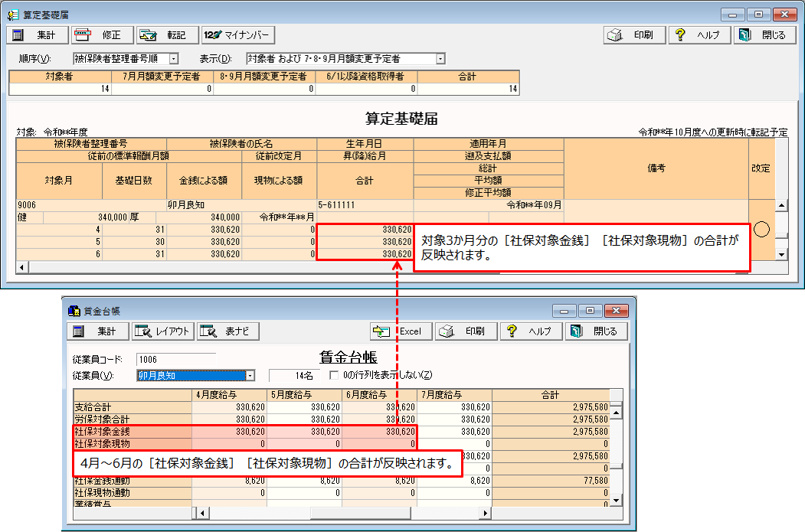
Task: Expand the 順序 dropdown
Action: 173,58
